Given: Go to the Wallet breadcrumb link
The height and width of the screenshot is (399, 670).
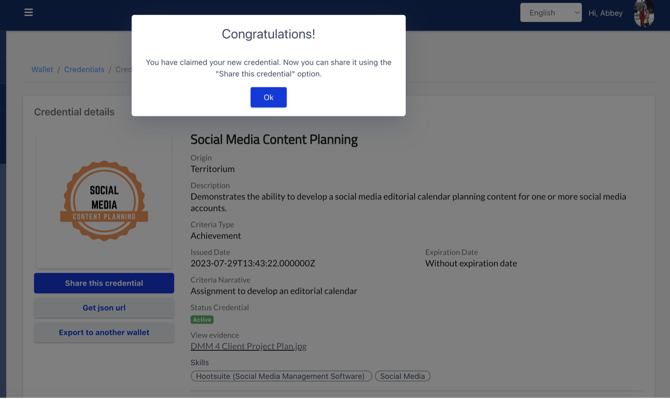Looking at the screenshot, I should click(42, 70).
